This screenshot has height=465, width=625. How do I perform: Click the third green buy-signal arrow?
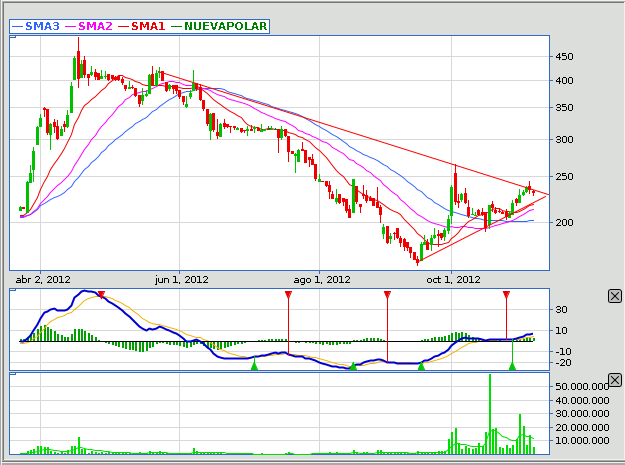coord(421,366)
